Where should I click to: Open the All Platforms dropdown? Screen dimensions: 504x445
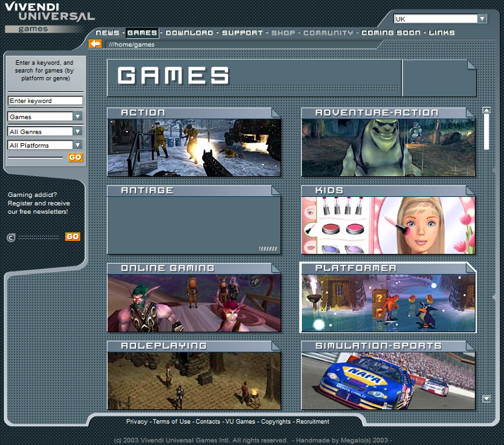pyautogui.click(x=78, y=145)
